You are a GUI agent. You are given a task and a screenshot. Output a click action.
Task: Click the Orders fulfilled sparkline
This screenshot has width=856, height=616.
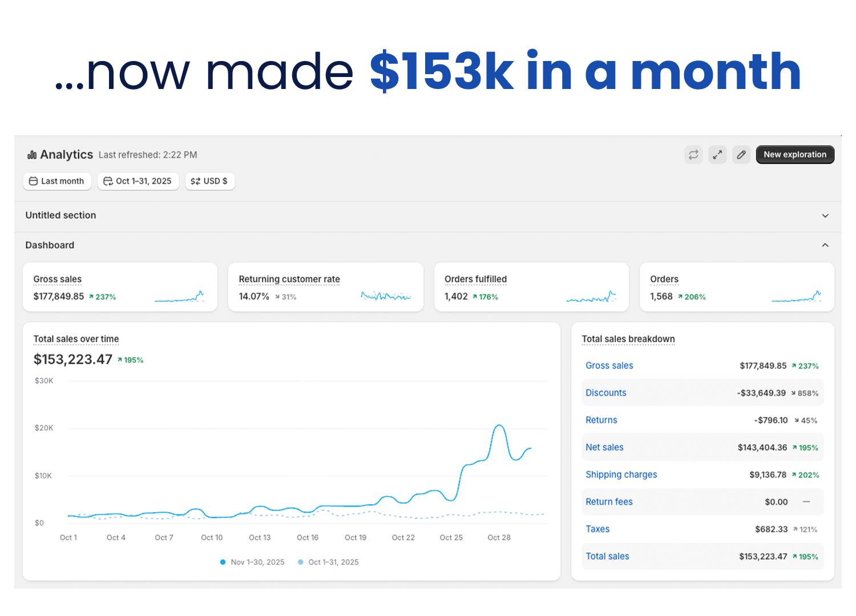pyautogui.click(x=591, y=296)
